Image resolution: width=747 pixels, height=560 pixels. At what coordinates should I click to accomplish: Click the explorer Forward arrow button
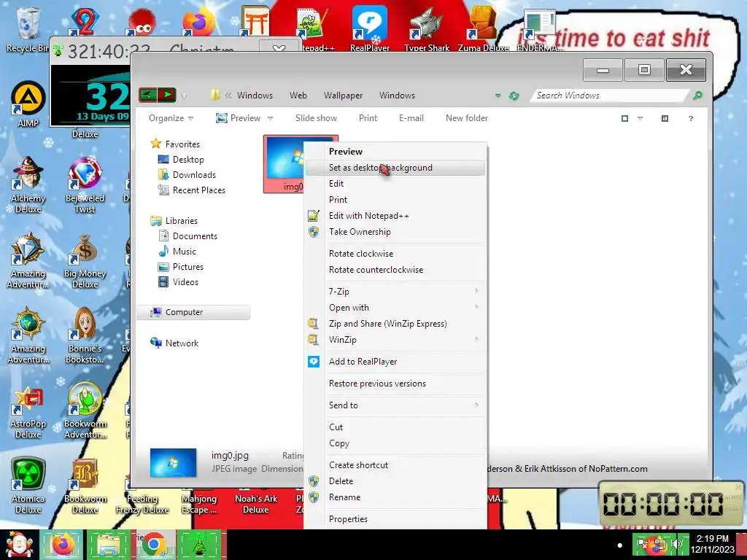point(167,95)
